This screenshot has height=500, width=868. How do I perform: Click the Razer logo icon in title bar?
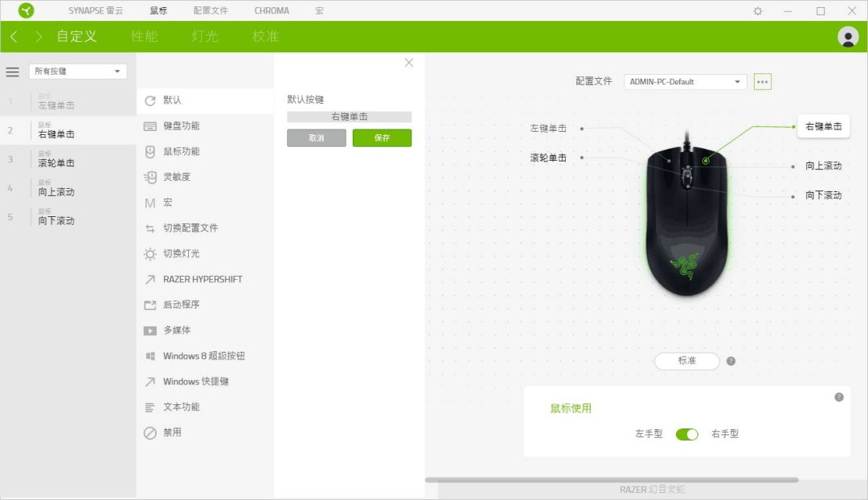[26, 10]
